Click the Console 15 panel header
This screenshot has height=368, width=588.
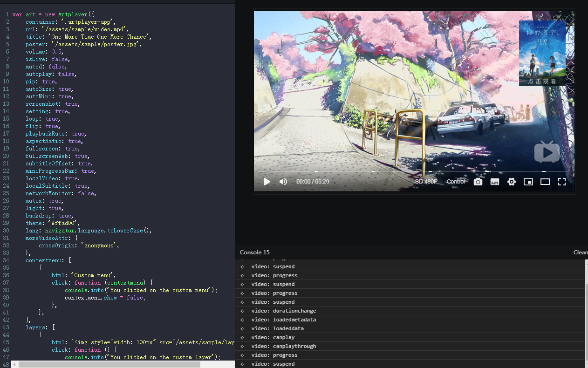255,252
